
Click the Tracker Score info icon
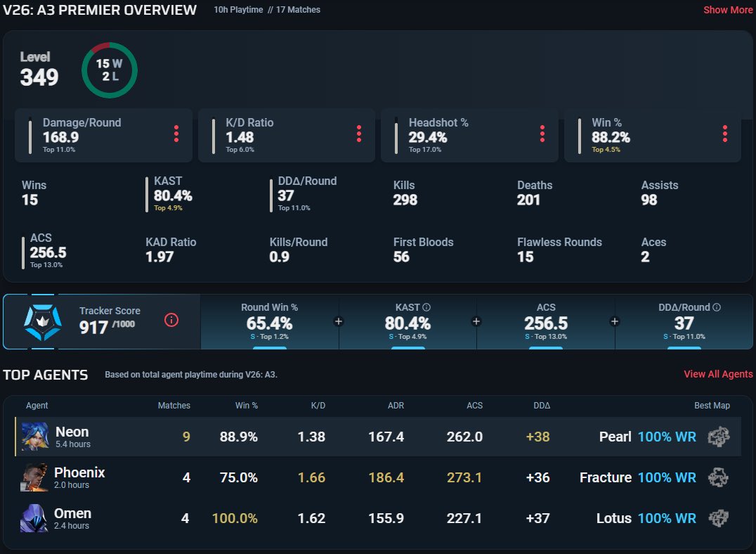click(x=171, y=320)
